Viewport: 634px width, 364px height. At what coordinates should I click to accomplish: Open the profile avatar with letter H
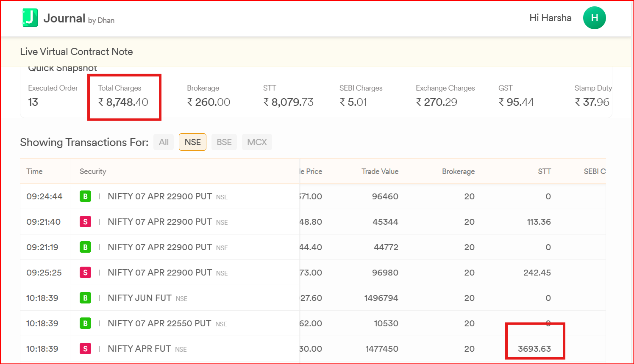coord(594,18)
